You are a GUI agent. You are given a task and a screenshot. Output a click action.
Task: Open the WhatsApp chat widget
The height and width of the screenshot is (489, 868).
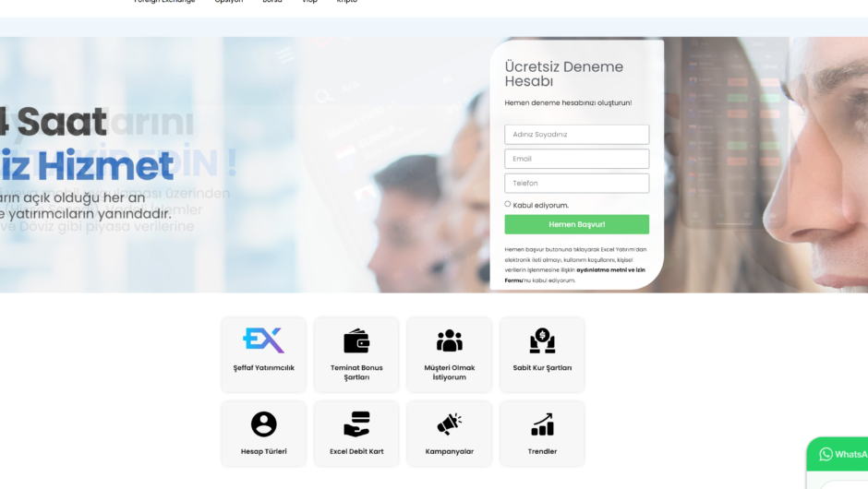pyautogui.click(x=838, y=454)
